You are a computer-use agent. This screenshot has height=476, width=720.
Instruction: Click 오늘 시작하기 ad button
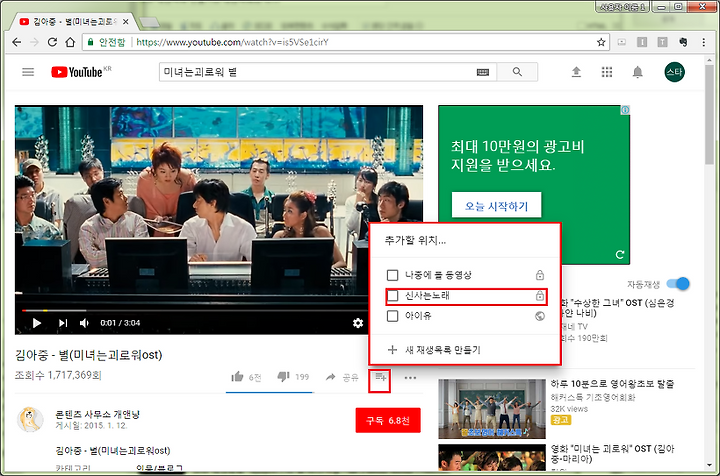[x=496, y=206]
